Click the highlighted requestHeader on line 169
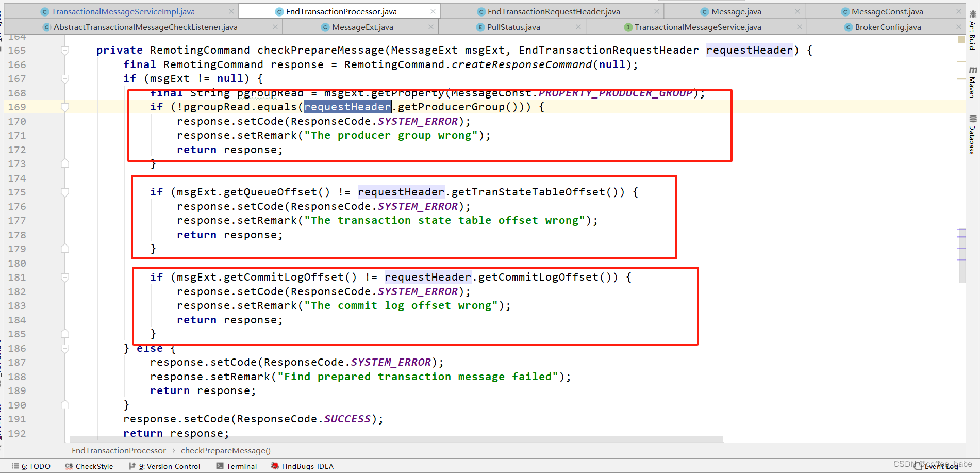 click(347, 107)
